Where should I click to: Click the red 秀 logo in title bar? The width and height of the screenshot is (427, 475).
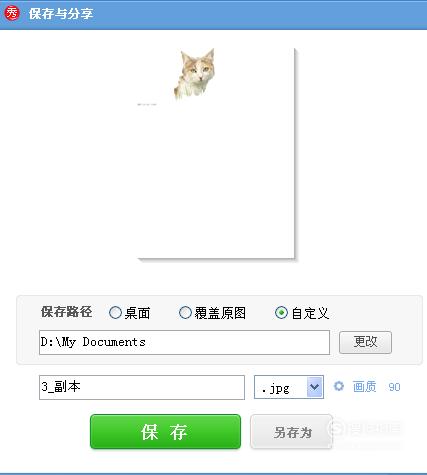[12, 13]
